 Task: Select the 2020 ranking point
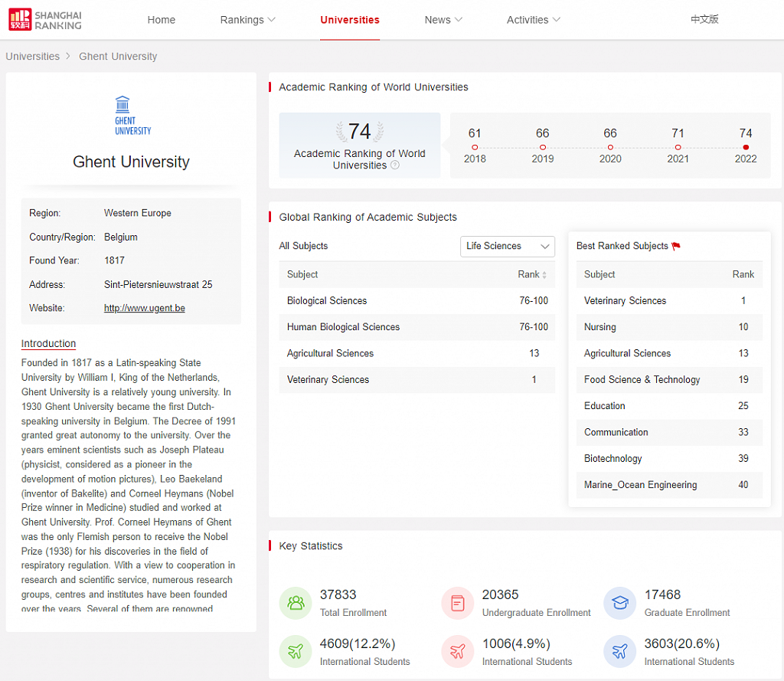610,147
